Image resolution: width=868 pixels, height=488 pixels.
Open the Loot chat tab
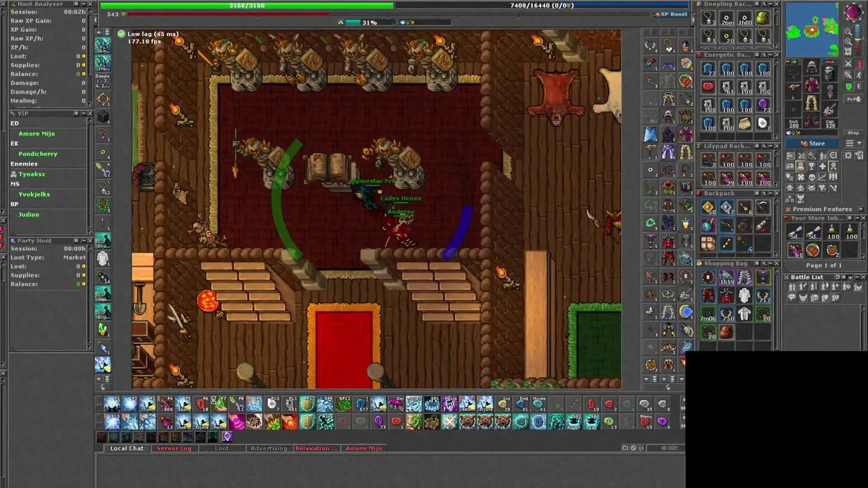[222, 448]
